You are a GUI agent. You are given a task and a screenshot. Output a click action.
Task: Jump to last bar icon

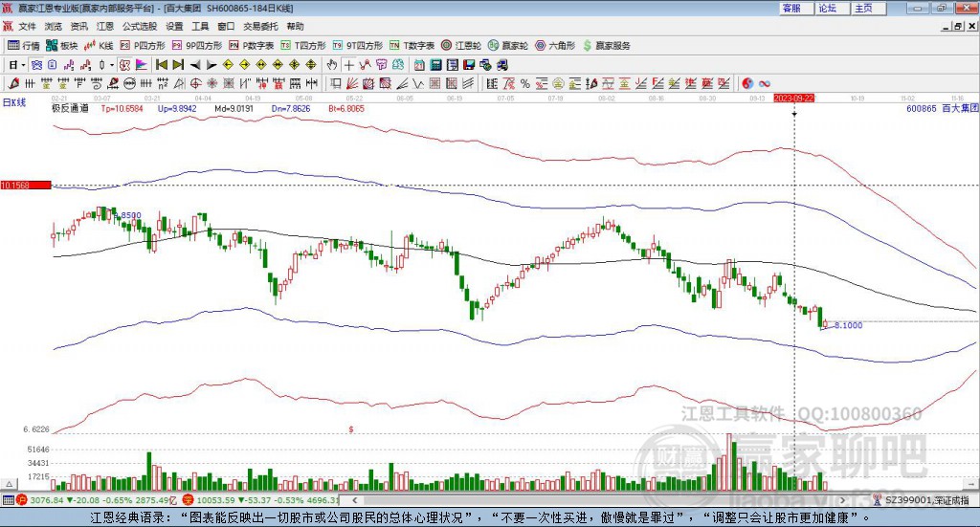tap(178, 65)
